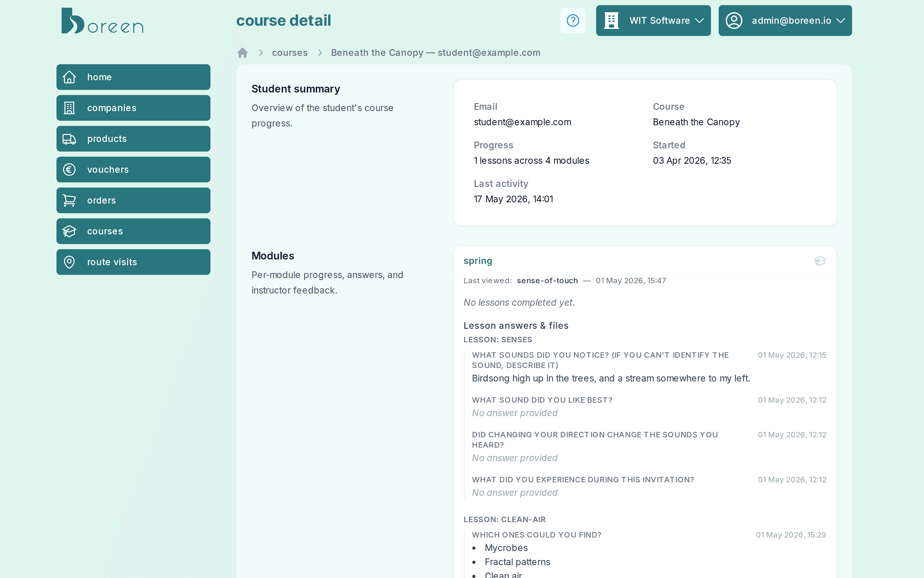The height and width of the screenshot is (578, 924).
Task: Click the chevron arrow next to admin@boreen.io
Action: pyautogui.click(x=840, y=21)
